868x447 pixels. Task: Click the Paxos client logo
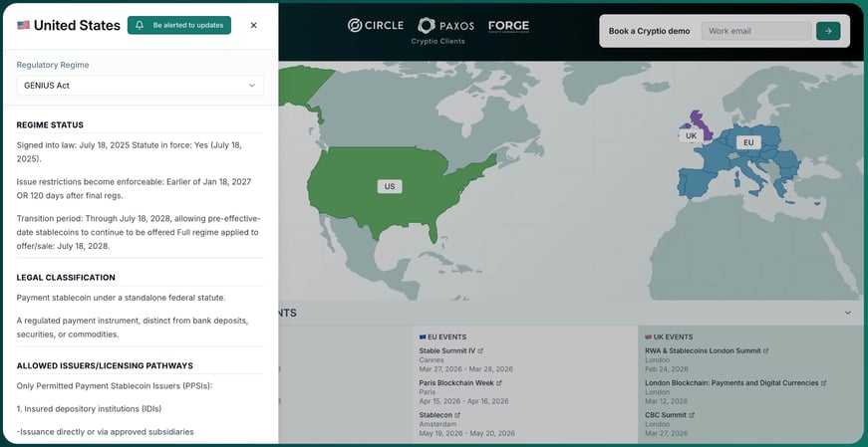[445, 25]
